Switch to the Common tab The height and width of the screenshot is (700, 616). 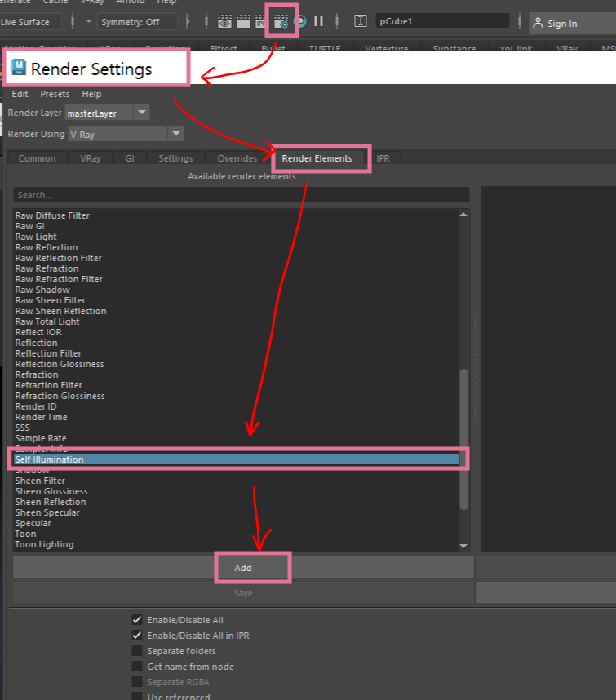tap(37, 158)
